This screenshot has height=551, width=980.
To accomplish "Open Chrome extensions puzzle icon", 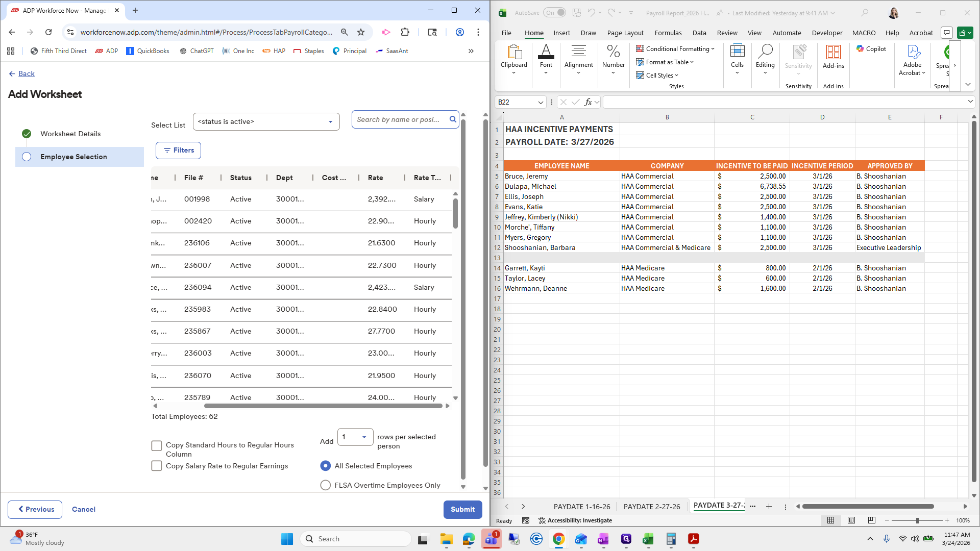I will click(405, 32).
